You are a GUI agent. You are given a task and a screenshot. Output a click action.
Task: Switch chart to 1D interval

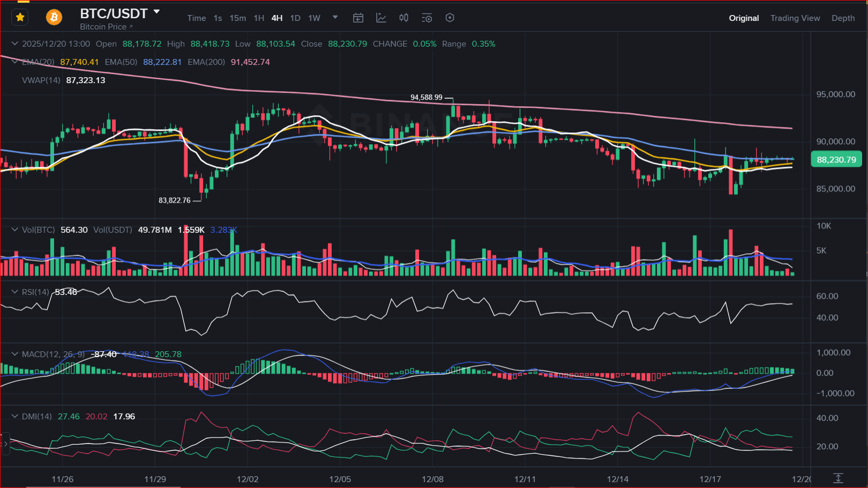295,18
